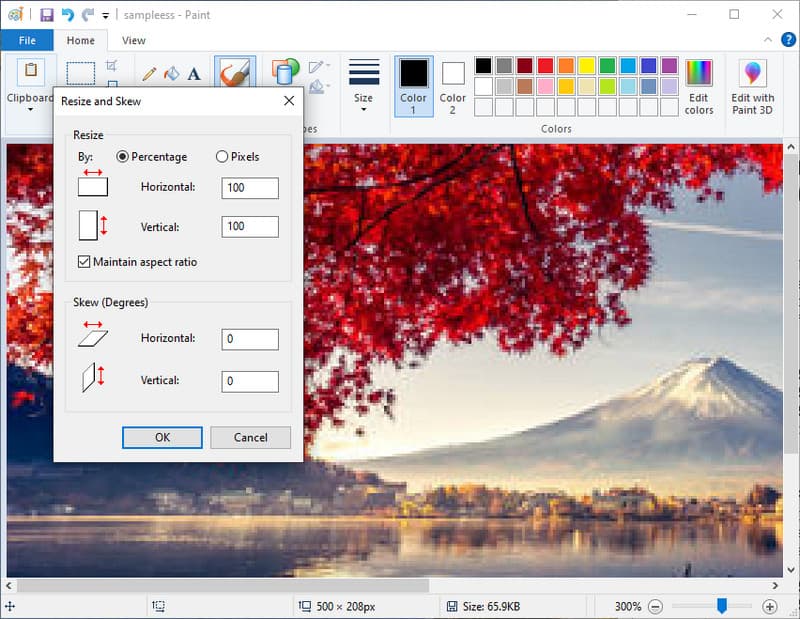This screenshot has height=619, width=800.
Task: Uncheck Maintain aspect ratio
Action: [84, 262]
